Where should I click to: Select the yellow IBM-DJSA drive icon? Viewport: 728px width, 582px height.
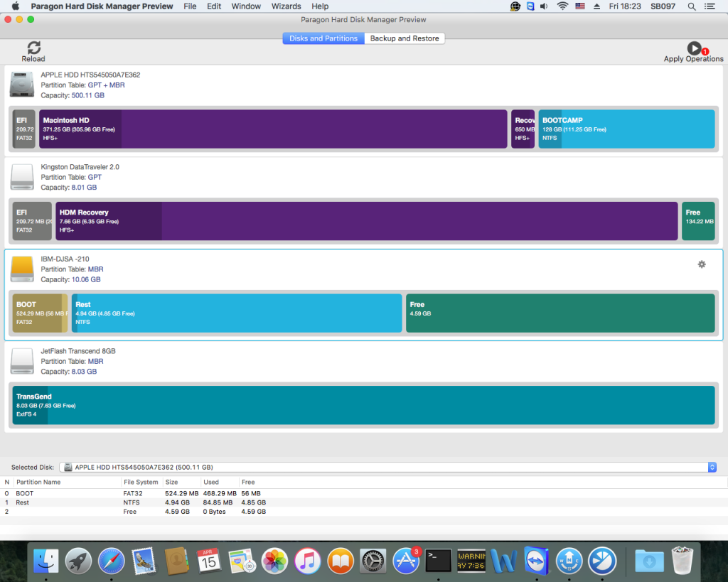pos(22,269)
